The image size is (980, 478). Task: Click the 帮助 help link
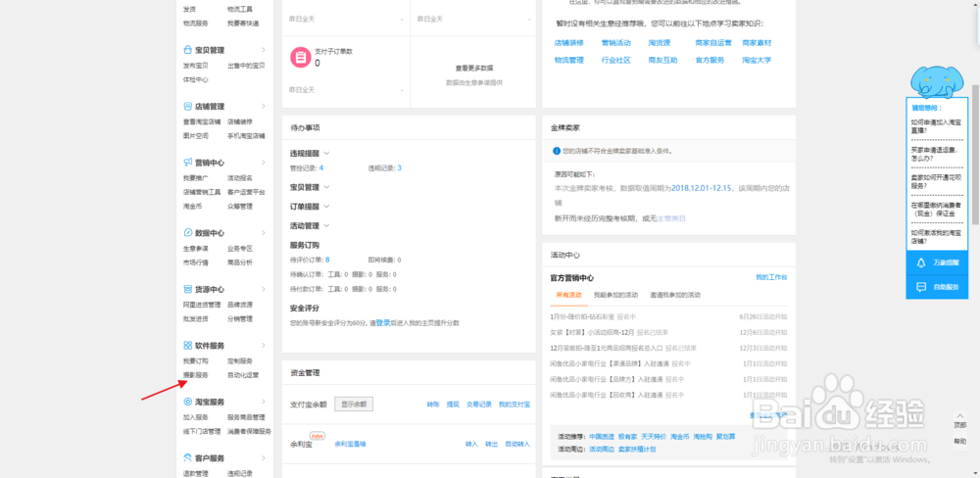pyautogui.click(x=959, y=441)
